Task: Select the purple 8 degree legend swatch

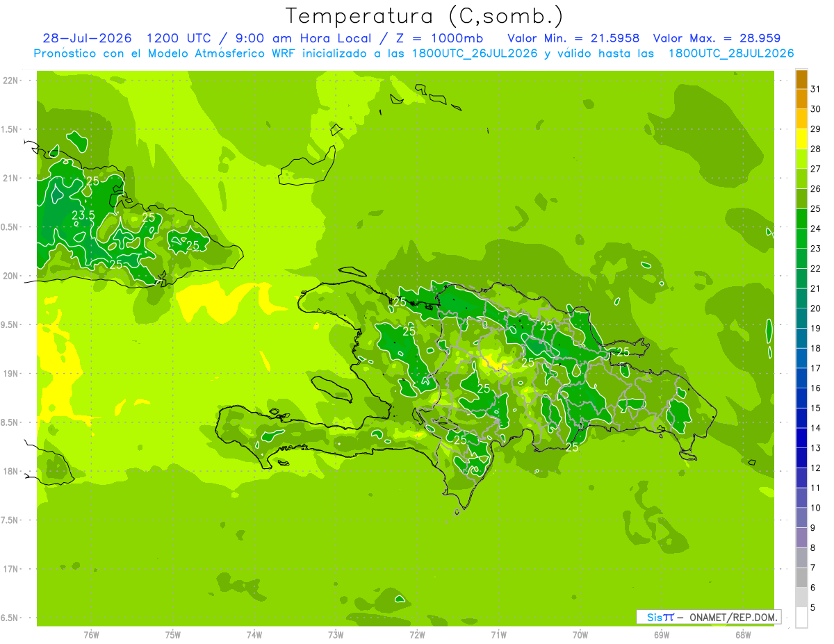Action: coord(801,538)
